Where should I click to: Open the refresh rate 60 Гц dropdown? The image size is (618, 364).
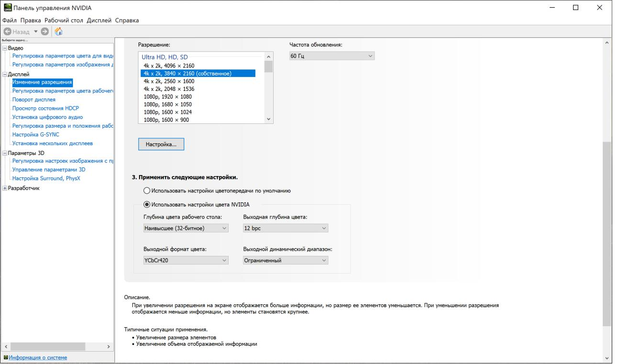click(331, 56)
